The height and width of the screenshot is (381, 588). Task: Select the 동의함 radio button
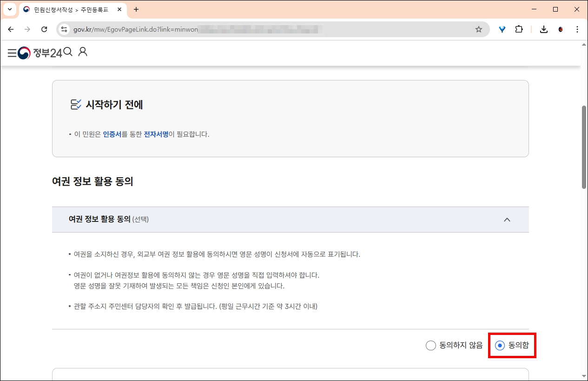point(500,345)
